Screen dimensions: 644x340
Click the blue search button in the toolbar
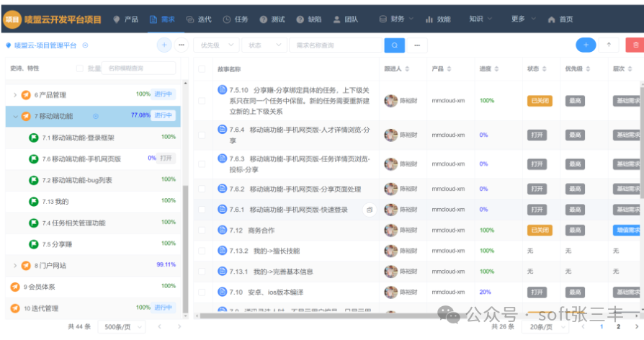[x=394, y=45]
